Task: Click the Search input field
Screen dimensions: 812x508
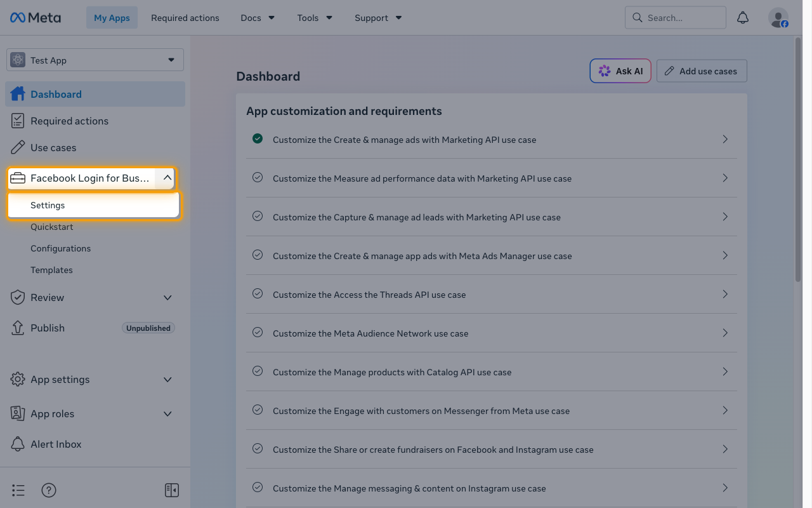Action: [x=676, y=18]
